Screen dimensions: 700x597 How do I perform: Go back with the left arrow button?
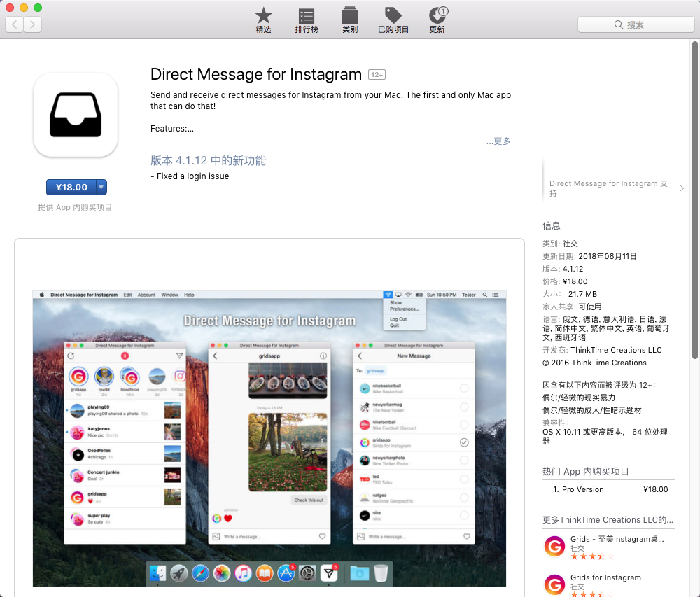click(x=14, y=24)
